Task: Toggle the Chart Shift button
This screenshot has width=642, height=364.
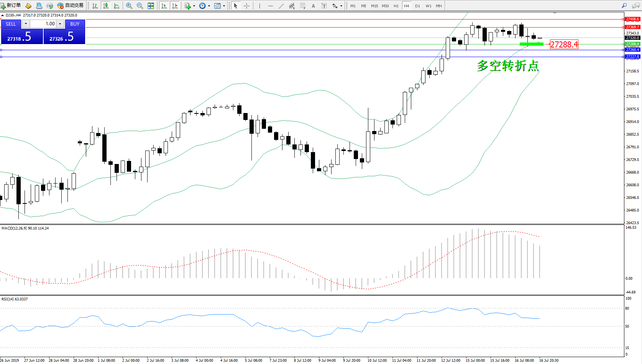Action: click(x=175, y=6)
